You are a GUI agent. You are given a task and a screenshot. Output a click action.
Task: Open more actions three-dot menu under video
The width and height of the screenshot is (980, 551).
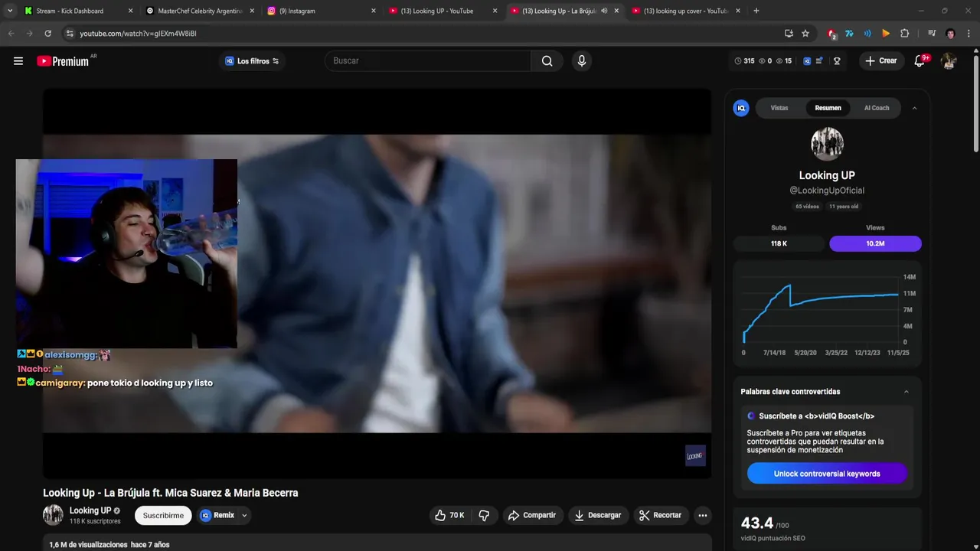tap(702, 515)
